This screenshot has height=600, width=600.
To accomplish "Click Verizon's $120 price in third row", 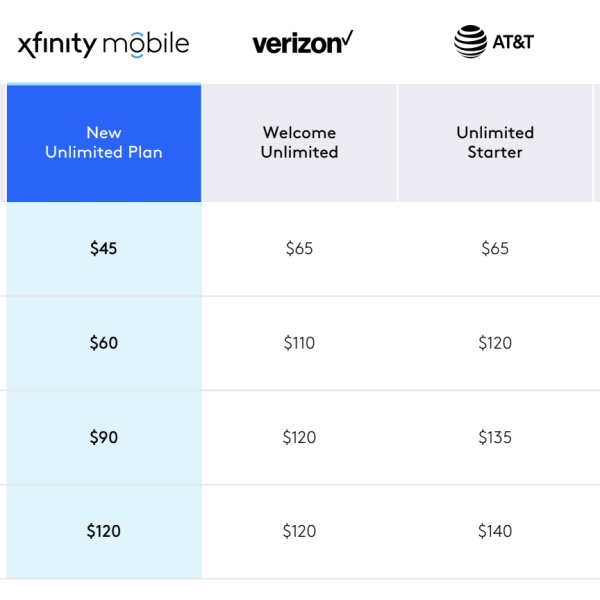I will (x=299, y=437).
